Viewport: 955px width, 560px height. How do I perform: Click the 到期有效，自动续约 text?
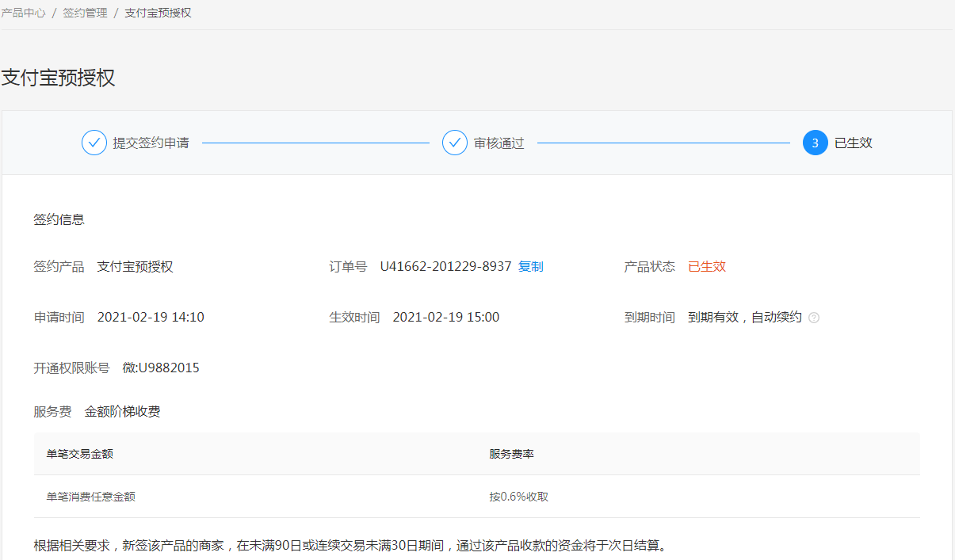click(x=745, y=318)
